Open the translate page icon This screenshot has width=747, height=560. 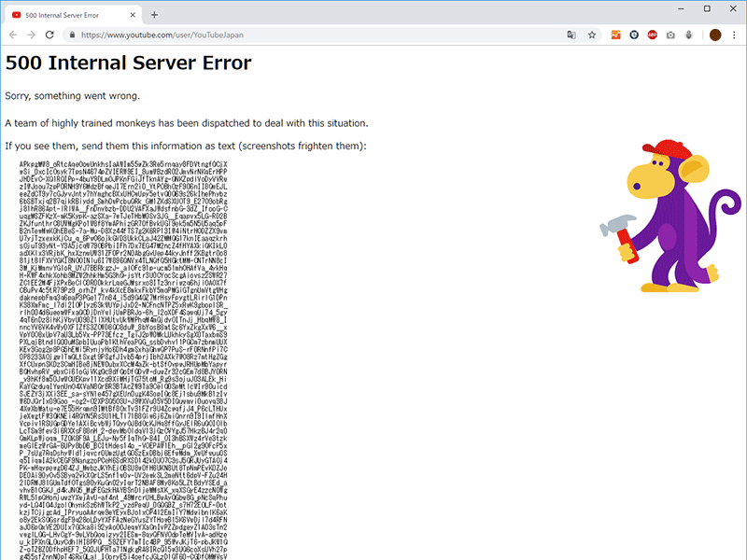(571, 35)
